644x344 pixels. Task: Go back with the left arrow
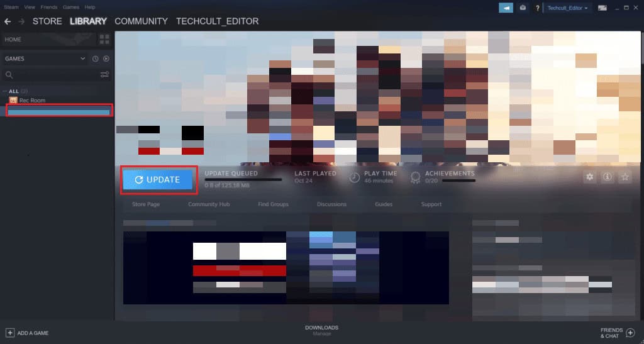8,21
